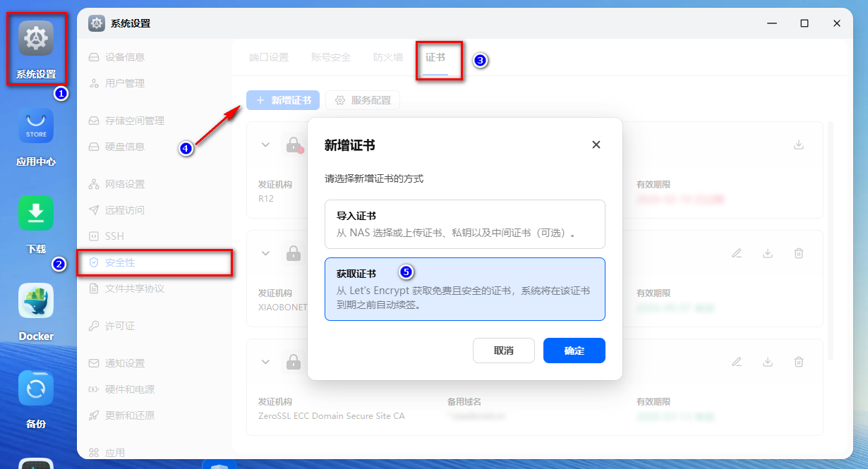Expand the ZeroSSL certificate card chevron

click(x=265, y=362)
